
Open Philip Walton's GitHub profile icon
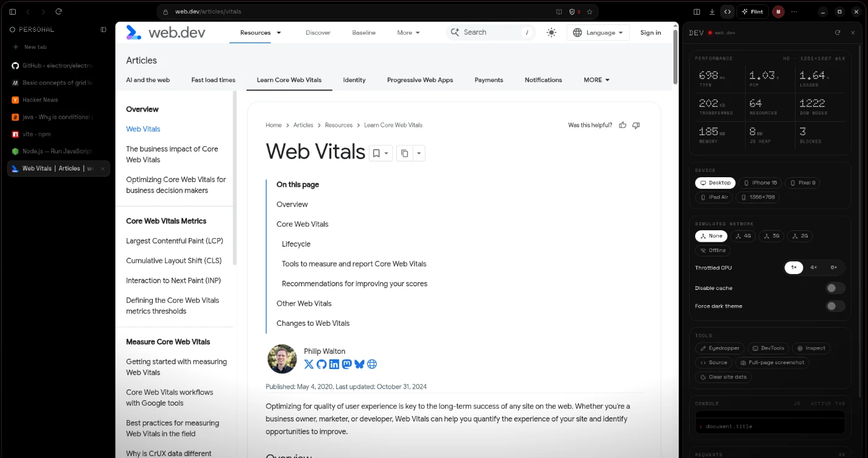[x=321, y=364]
